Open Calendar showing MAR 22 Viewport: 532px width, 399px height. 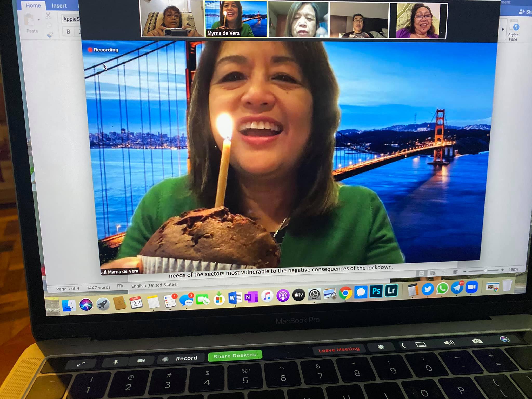pos(136,303)
